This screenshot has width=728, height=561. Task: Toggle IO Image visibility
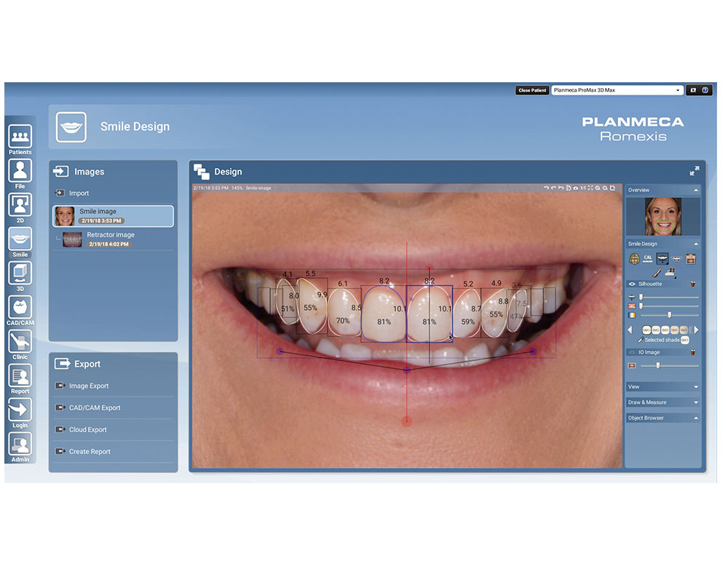[x=632, y=352]
